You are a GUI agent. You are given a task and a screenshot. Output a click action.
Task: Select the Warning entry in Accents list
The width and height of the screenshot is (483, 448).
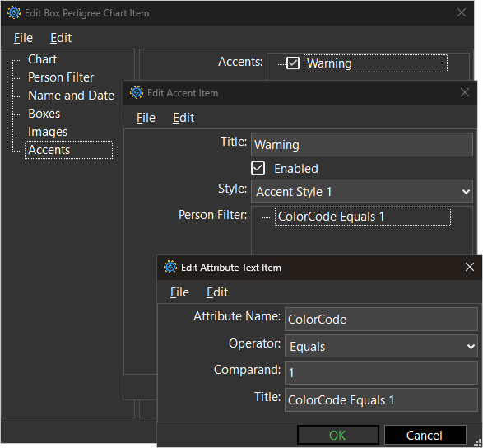pos(375,63)
